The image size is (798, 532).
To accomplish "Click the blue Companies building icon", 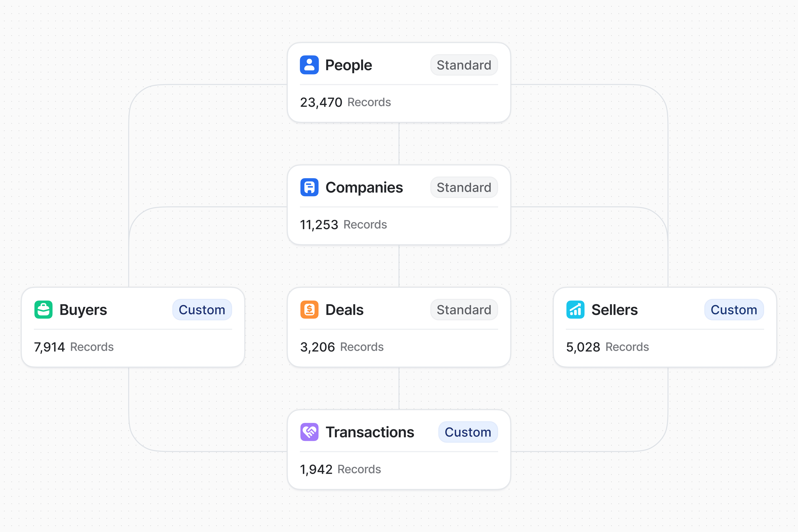I will (x=309, y=187).
